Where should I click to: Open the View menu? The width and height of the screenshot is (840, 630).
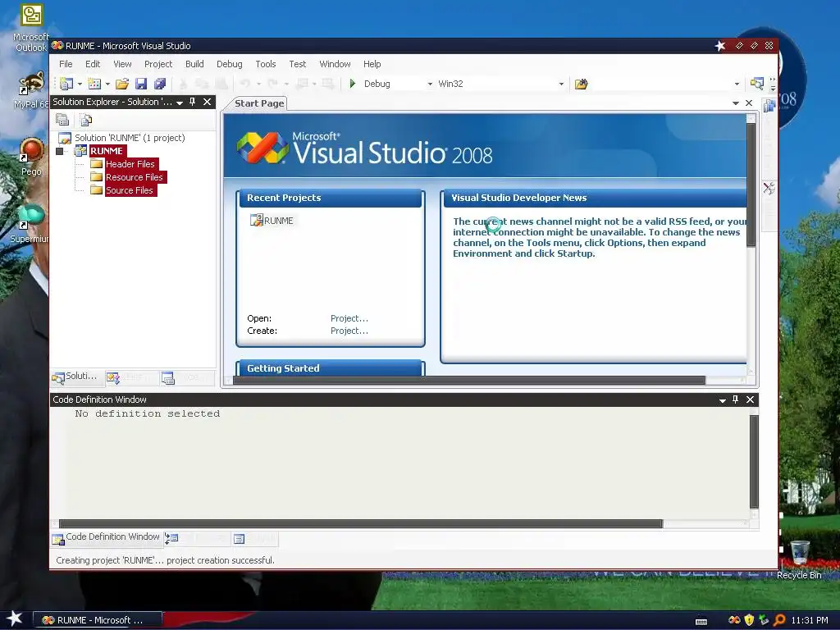click(x=122, y=64)
